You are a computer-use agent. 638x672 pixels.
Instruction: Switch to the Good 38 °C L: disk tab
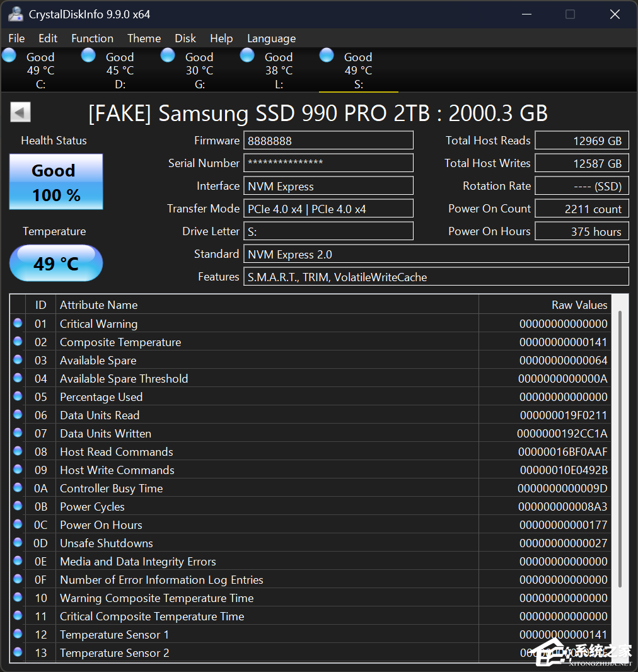tap(279, 70)
